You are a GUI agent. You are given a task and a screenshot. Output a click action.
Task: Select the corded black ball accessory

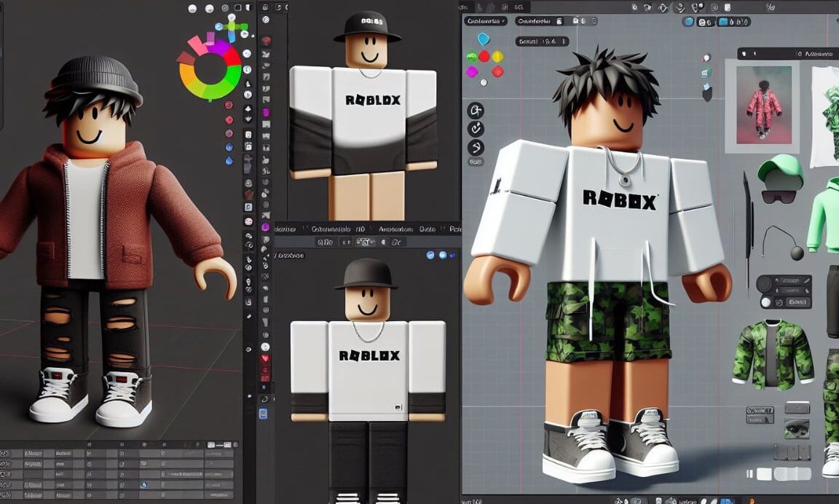(x=784, y=243)
